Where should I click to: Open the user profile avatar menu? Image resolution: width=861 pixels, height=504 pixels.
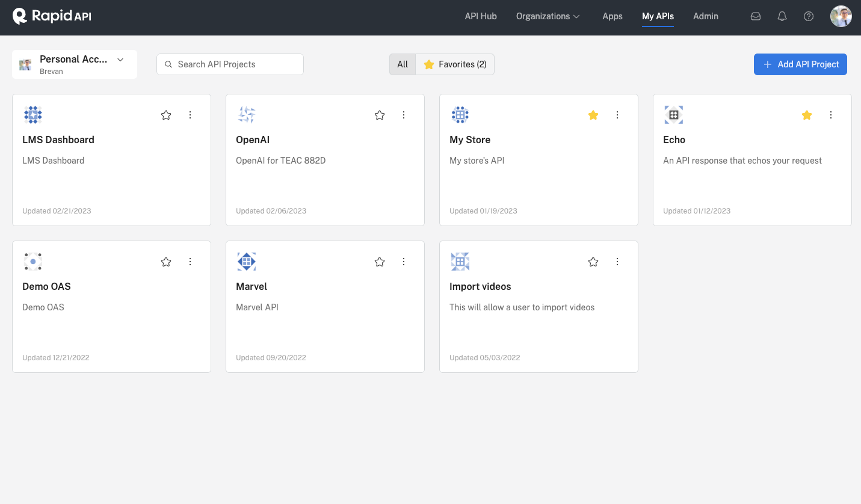841,16
